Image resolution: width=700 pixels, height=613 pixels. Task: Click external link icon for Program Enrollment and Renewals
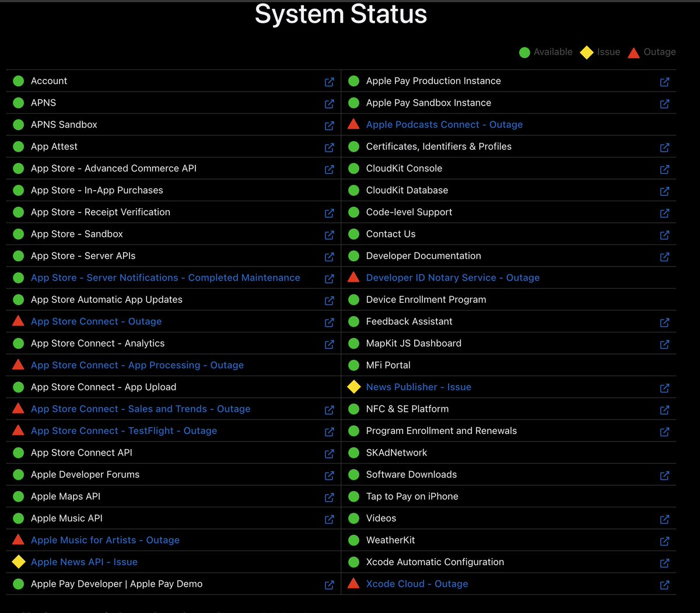pyautogui.click(x=664, y=432)
